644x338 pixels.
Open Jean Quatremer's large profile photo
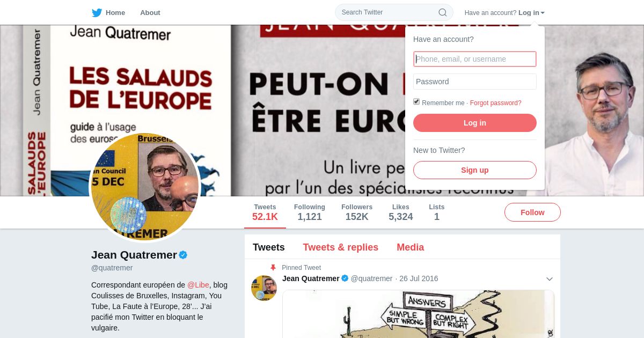coord(145,187)
